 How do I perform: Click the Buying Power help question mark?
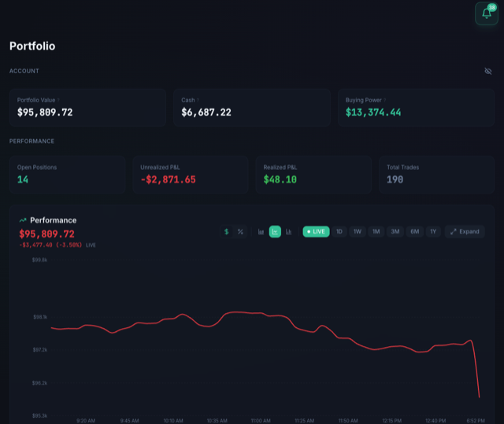point(385,100)
